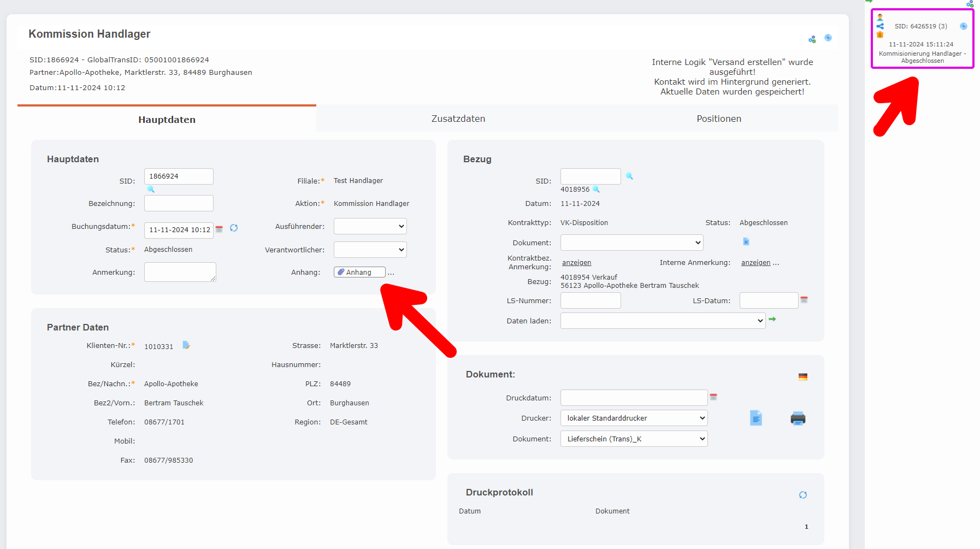980x549 pixels.
Task: Open the Drucker dropdown showing lokaler Standarddrucker
Action: (634, 418)
